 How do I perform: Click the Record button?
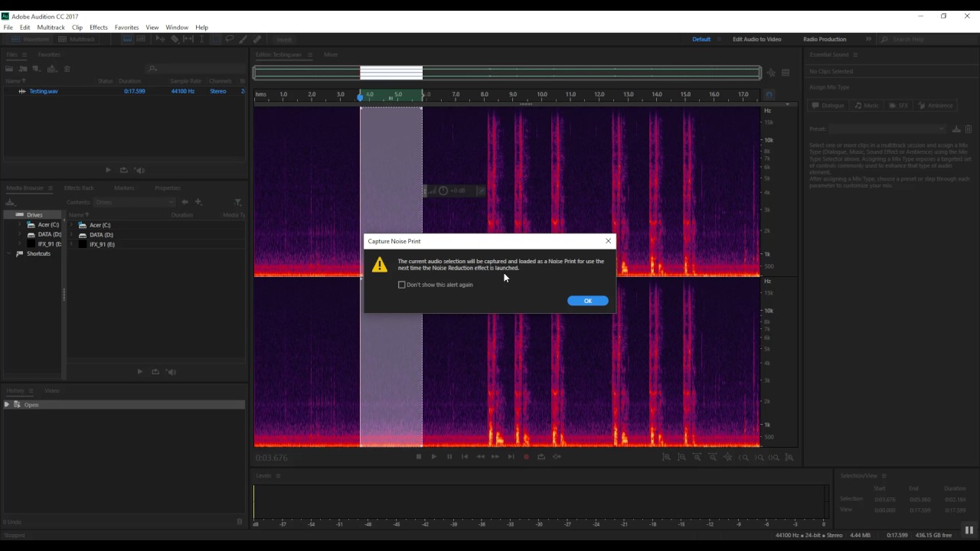(526, 457)
